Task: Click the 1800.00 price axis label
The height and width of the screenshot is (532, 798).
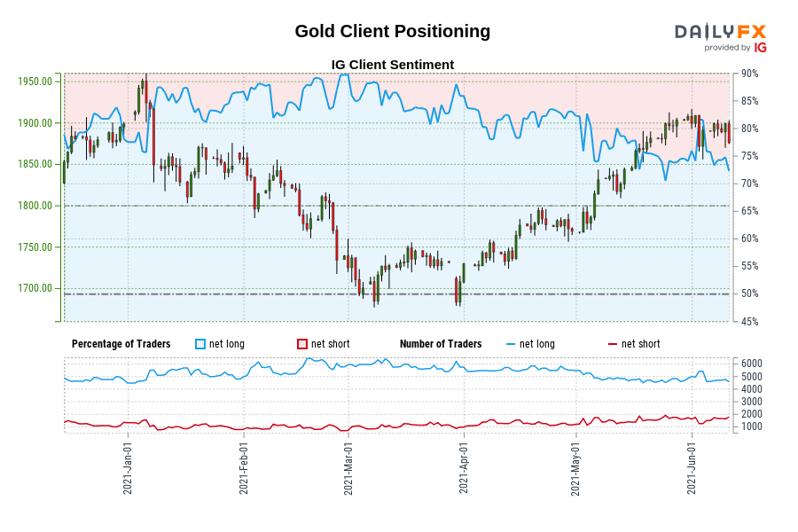Action: (35, 207)
